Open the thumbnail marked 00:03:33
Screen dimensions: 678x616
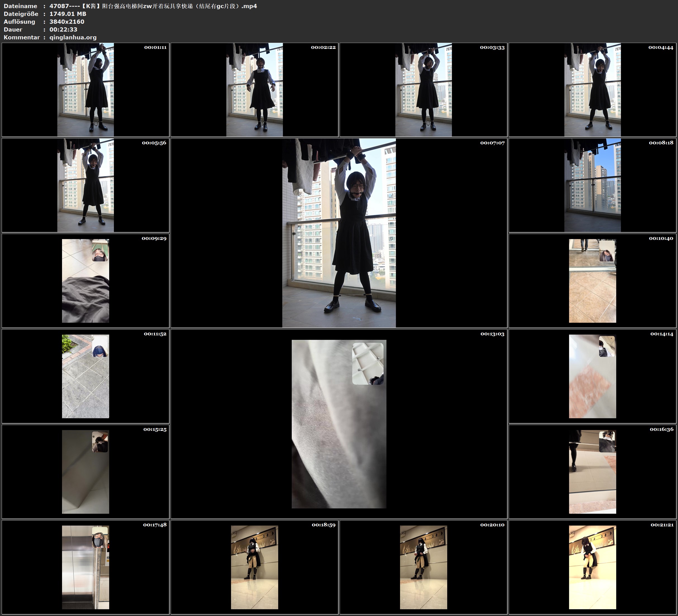click(424, 90)
